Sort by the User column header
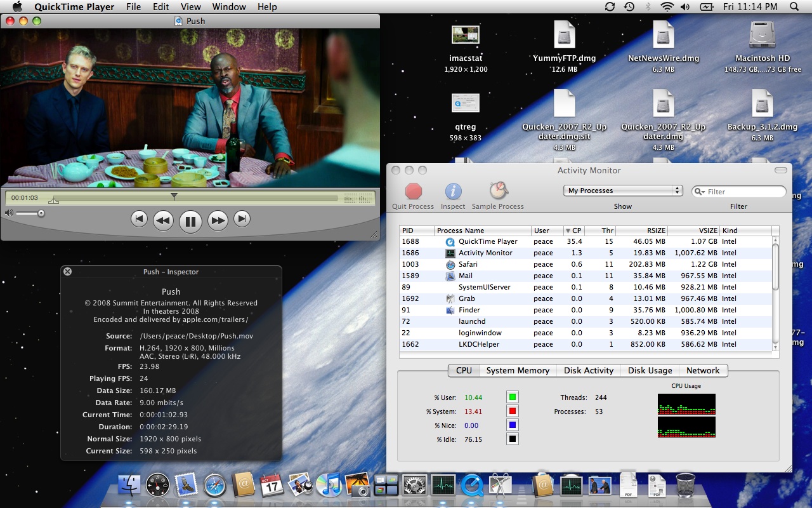812x508 pixels. pos(547,231)
